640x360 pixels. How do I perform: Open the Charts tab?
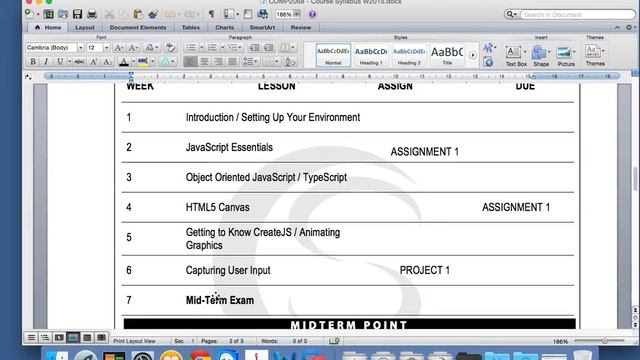point(224,27)
